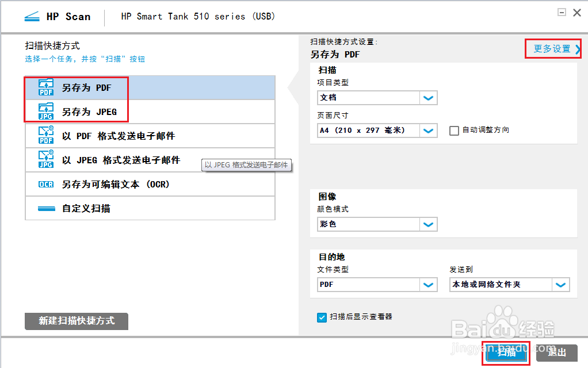
Task: Click the HP Scan logo icon
Action: (32, 17)
